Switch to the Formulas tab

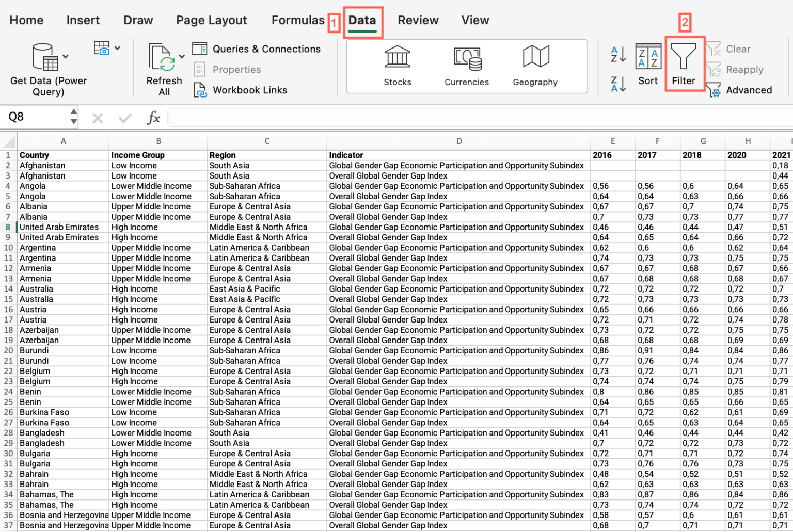[298, 20]
